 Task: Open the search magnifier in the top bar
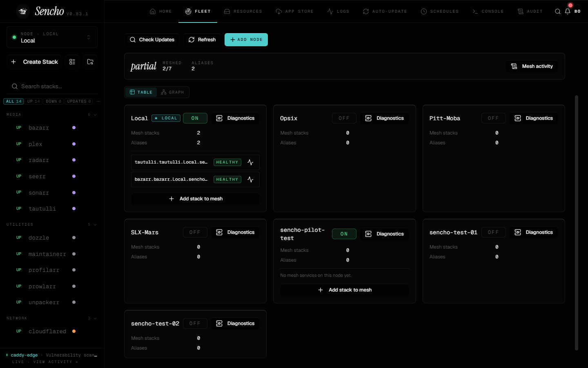[x=558, y=11]
